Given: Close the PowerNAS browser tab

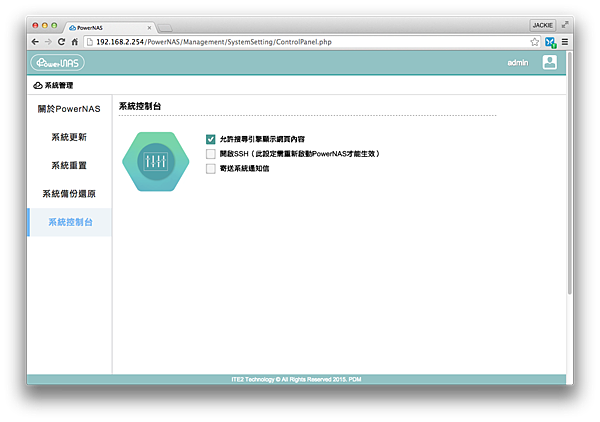Looking at the screenshot, I should [149, 28].
